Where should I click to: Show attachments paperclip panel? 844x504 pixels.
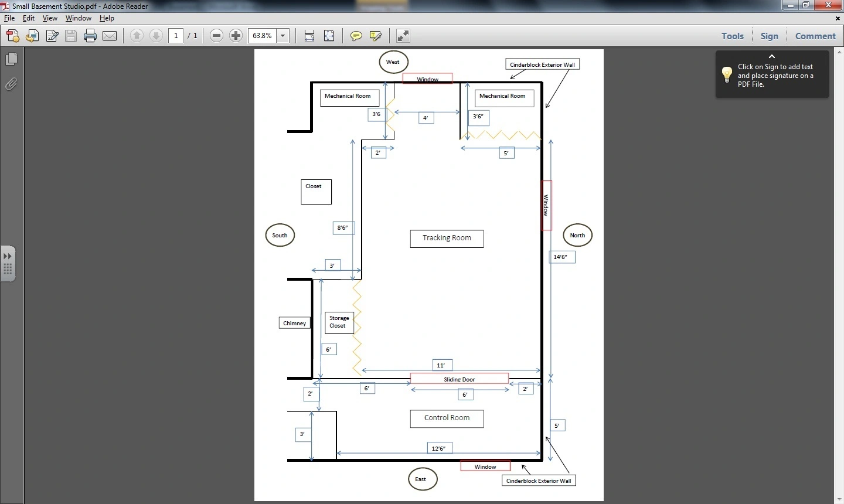(x=11, y=84)
